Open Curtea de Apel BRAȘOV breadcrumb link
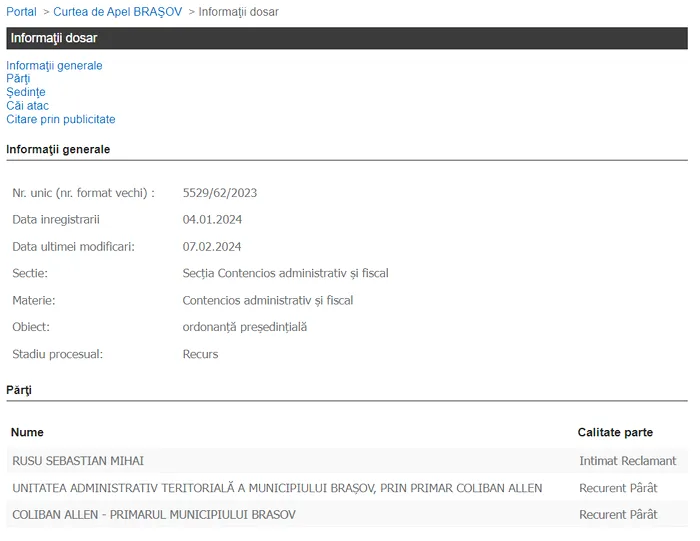This screenshot has height=541, width=700. (x=118, y=12)
